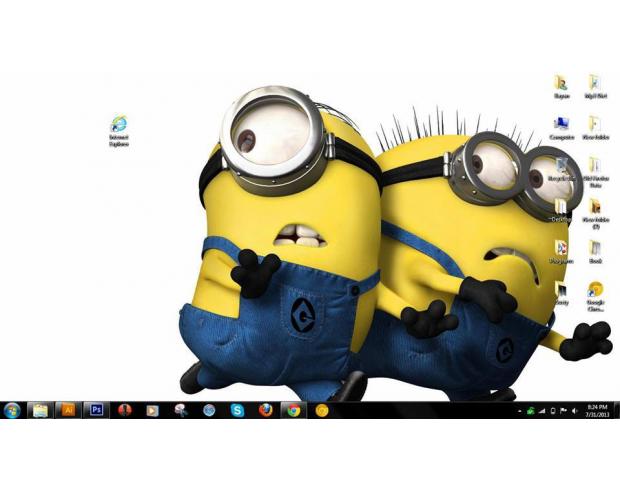This screenshot has height=490, width=620.
Task: Open Action Center flag icon
Action: (x=563, y=411)
